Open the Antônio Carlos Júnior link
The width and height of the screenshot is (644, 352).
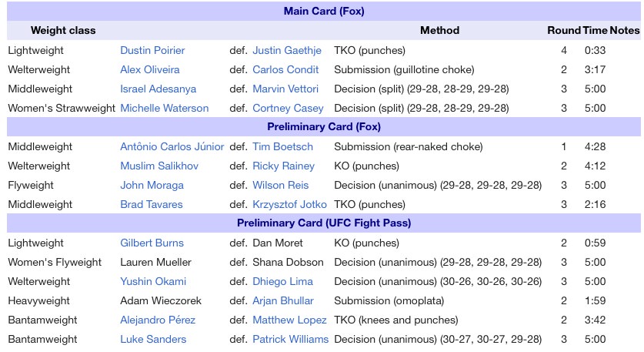tap(172, 146)
